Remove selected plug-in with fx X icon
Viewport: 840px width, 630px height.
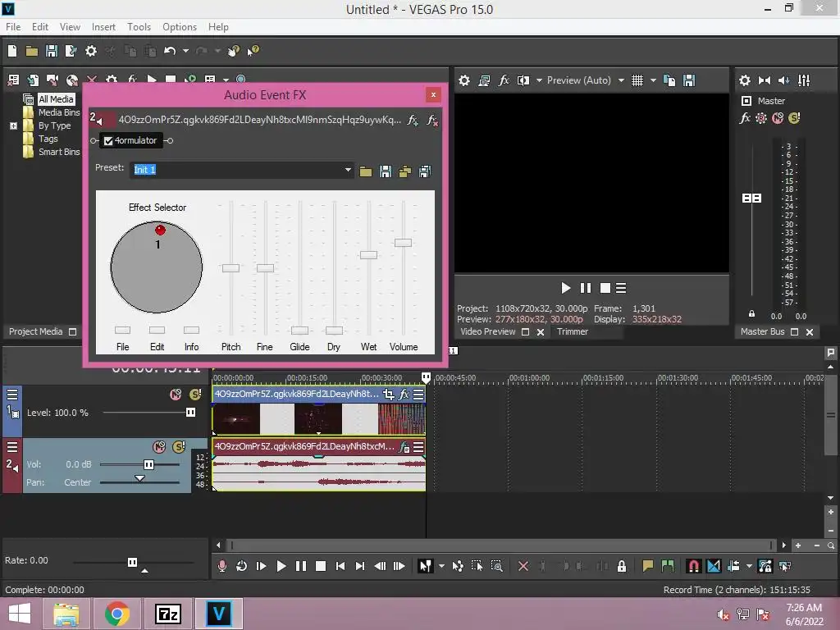click(431, 120)
